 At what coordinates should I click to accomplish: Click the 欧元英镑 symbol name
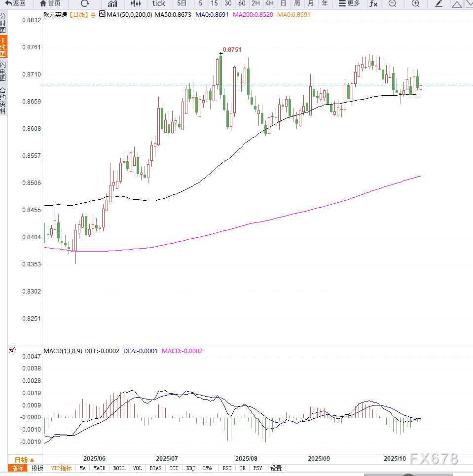(x=55, y=15)
